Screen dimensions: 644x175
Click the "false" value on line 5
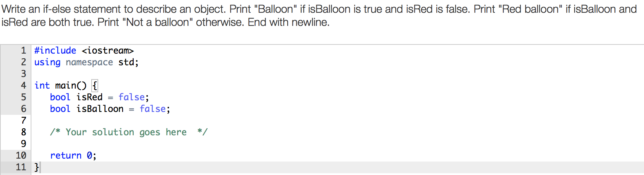click(131, 97)
